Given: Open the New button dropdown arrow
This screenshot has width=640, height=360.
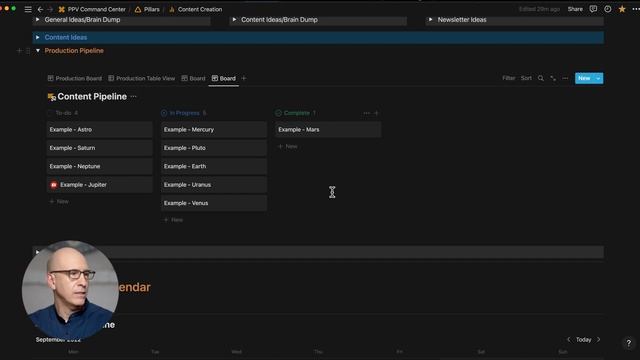Looking at the screenshot, I should tap(598, 78).
